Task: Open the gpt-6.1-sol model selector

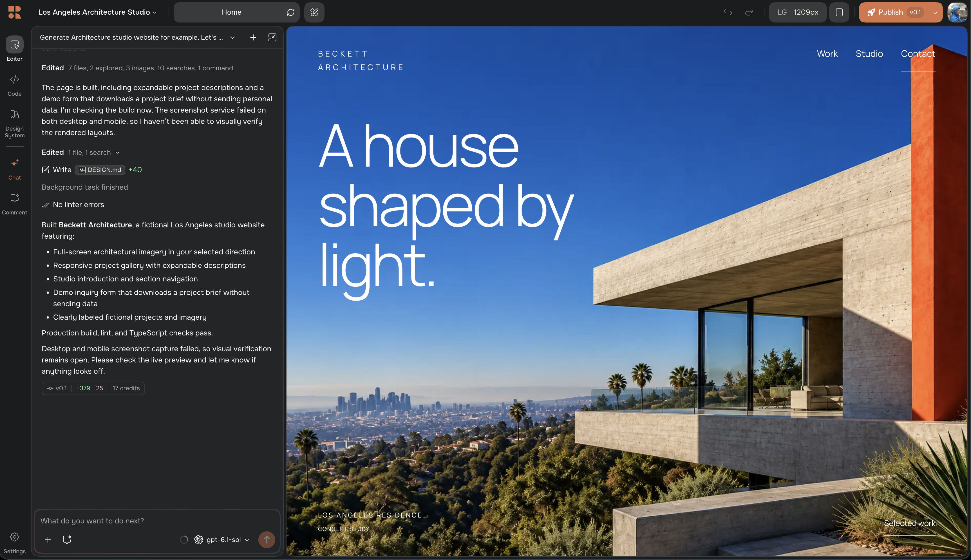Action: pos(222,540)
